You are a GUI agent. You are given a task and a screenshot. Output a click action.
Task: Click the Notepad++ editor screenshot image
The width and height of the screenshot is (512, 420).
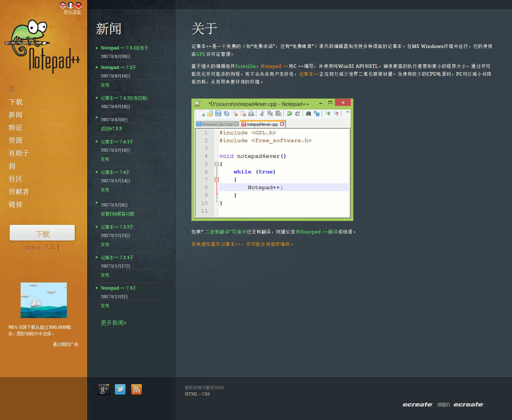[x=272, y=160]
